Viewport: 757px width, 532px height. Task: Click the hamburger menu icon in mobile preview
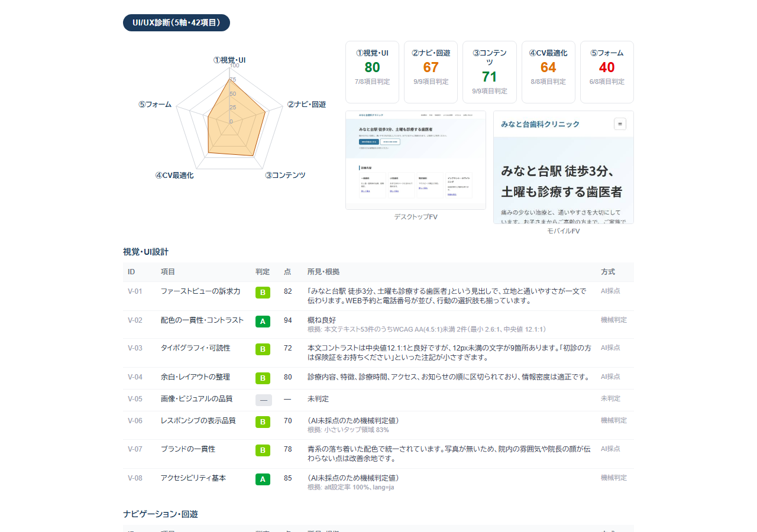[x=620, y=124]
